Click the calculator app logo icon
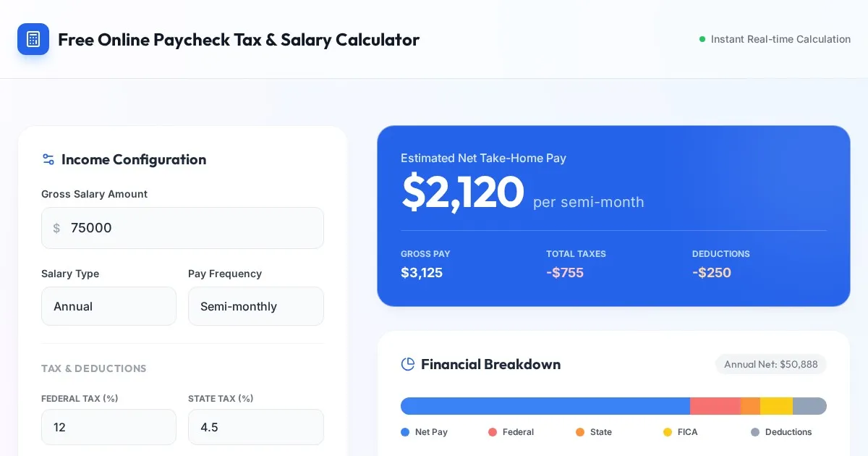 [33, 39]
